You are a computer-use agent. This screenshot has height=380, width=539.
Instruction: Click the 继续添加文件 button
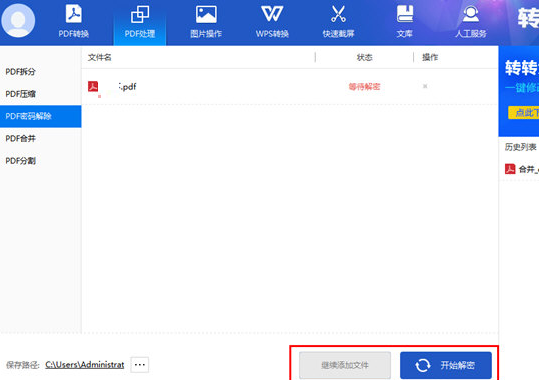click(x=345, y=365)
